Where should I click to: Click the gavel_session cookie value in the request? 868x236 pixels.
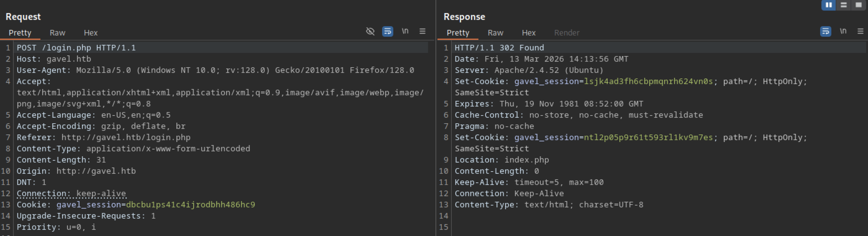(x=190, y=205)
